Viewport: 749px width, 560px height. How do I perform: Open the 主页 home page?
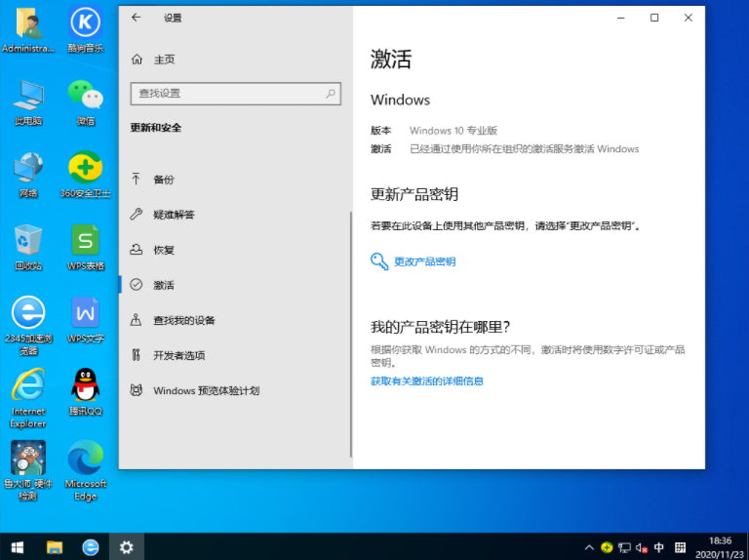click(x=164, y=60)
